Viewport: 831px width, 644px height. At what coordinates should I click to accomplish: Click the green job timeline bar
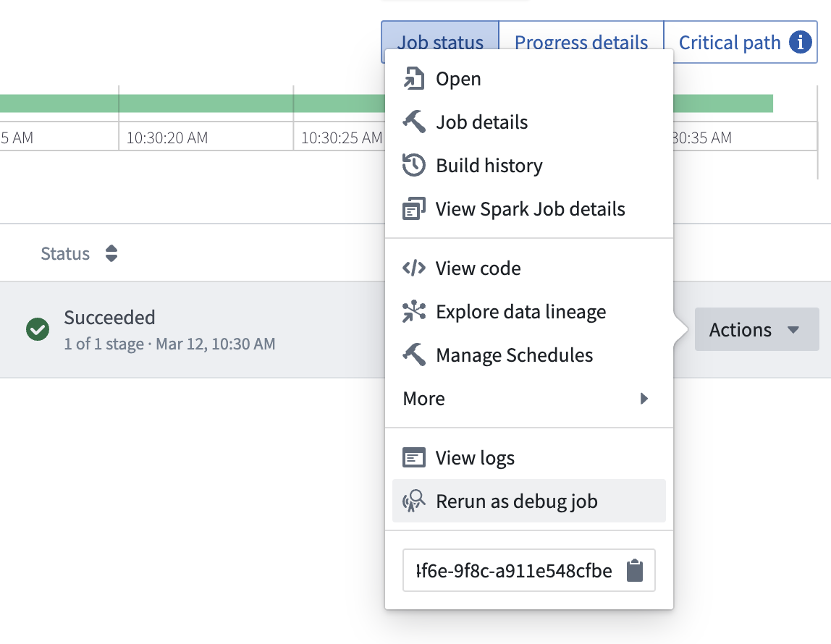(x=193, y=103)
